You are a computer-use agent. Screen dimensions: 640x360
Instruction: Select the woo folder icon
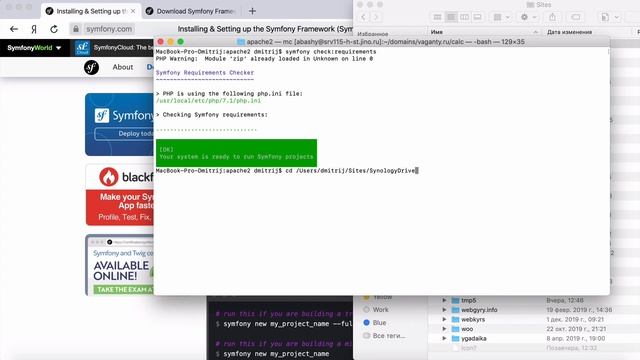pyautogui.click(x=456, y=329)
